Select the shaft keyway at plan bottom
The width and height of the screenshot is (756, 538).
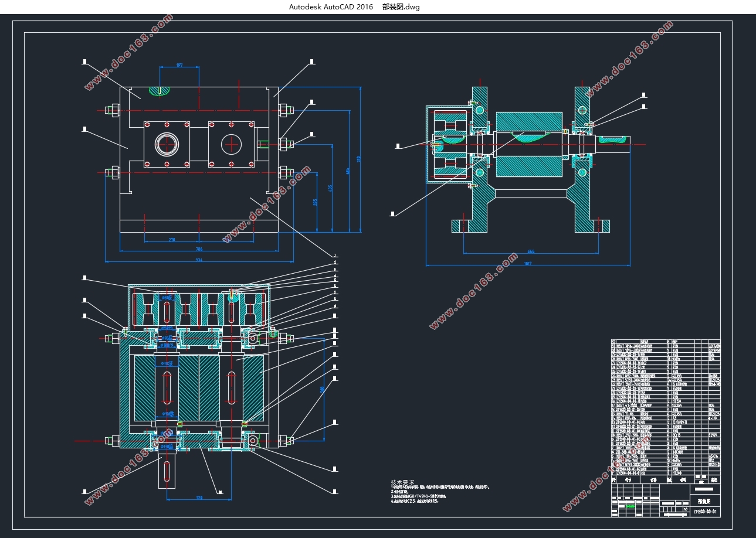167,471
